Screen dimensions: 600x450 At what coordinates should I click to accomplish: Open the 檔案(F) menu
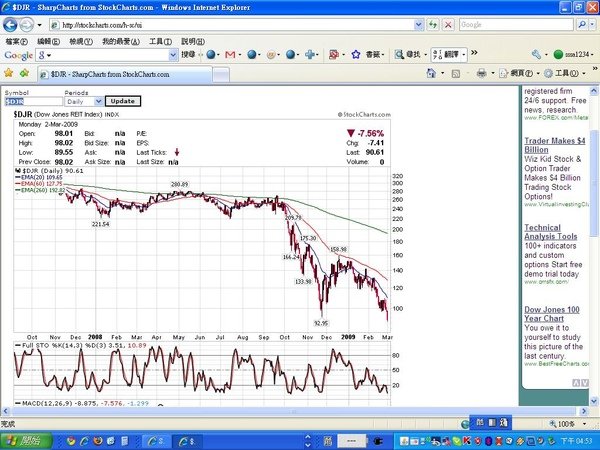point(16,41)
